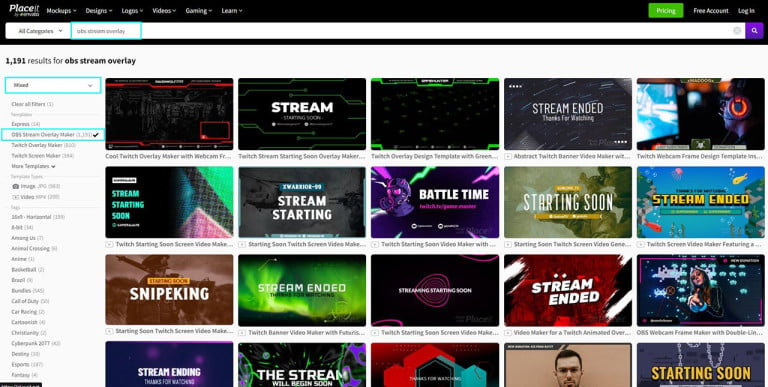
Task: Open the Designs menu
Action: [x=98, y=10]
